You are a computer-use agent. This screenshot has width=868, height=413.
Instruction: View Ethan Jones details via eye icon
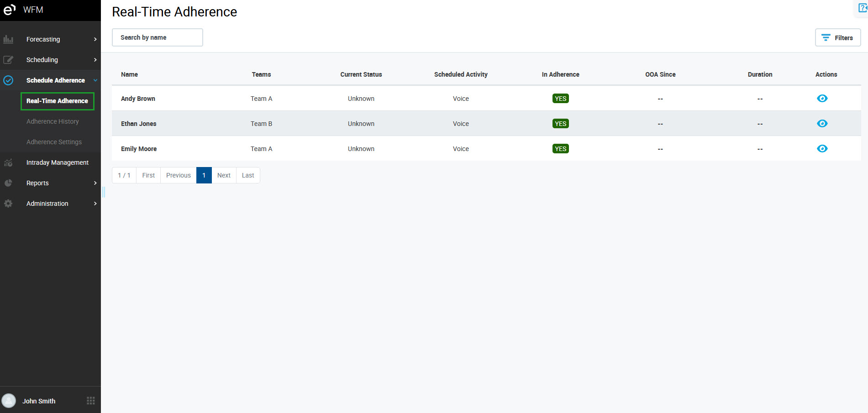click(x=822, y=124)
